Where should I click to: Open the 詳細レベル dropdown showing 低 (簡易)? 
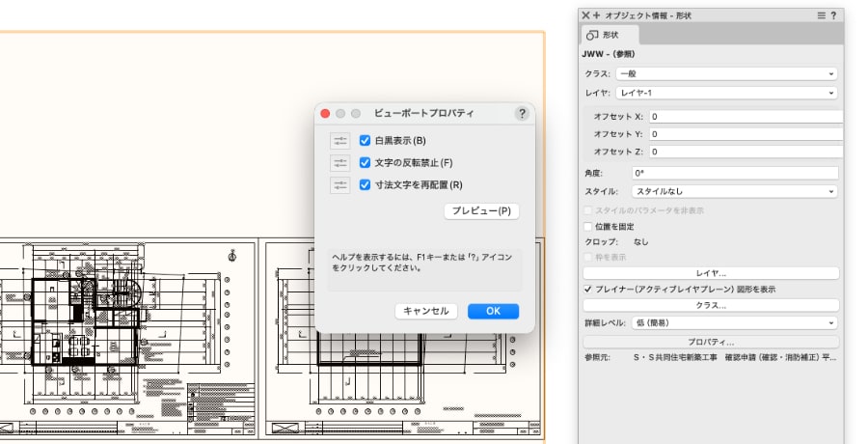[x=735, y=323]
